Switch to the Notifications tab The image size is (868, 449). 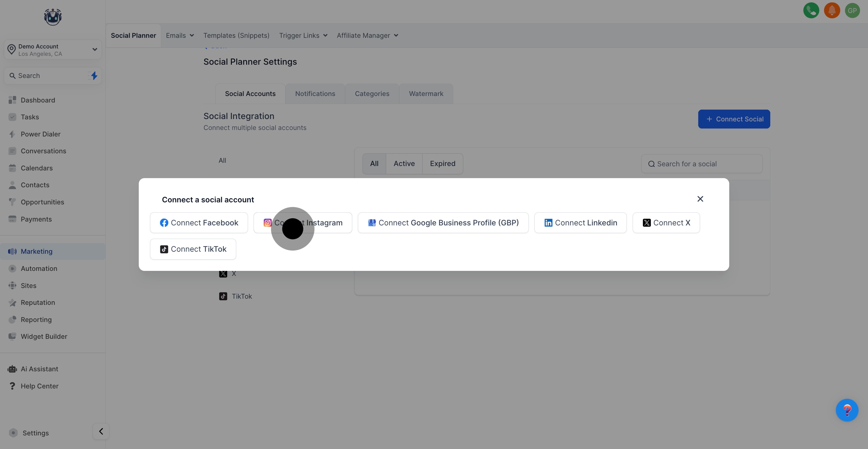[x=315, y=94]
